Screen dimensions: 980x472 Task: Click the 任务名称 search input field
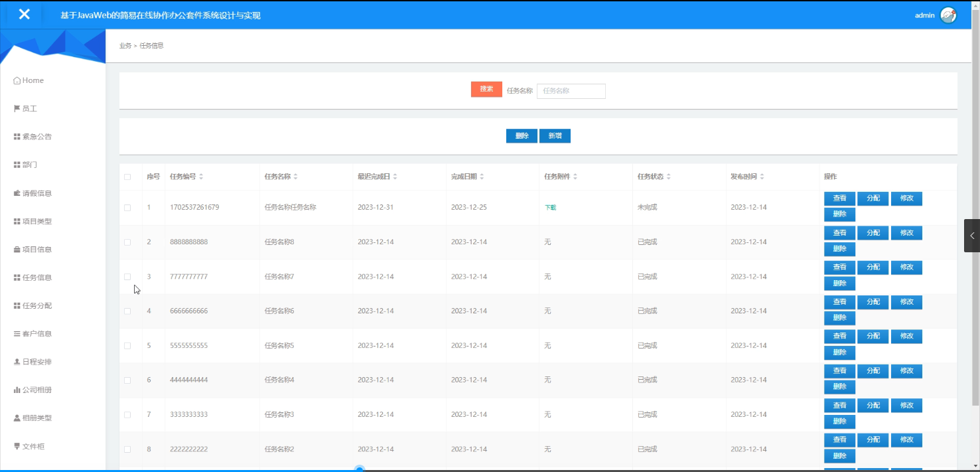[x=571, y=91]
